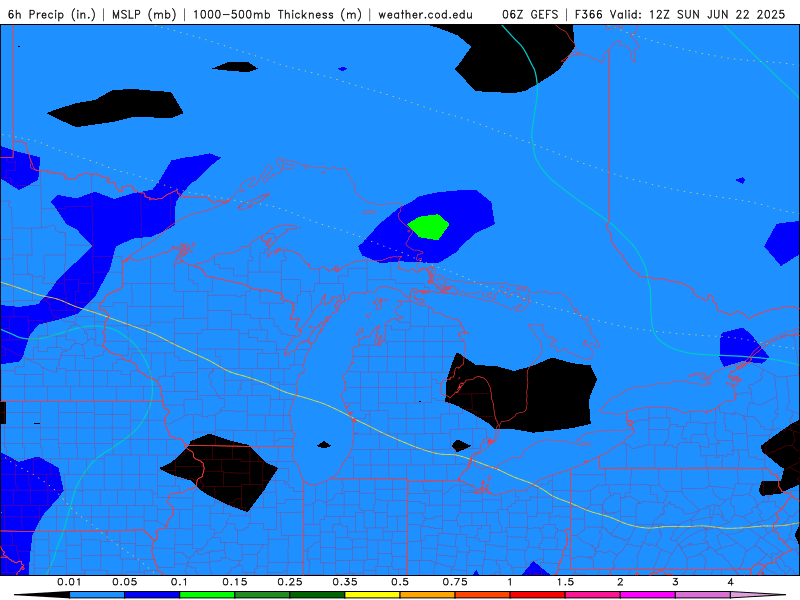The image size is (800, 600).
Task: Click the light blue 0.01–0.05 legend swatch
Action: pos(97,595)
